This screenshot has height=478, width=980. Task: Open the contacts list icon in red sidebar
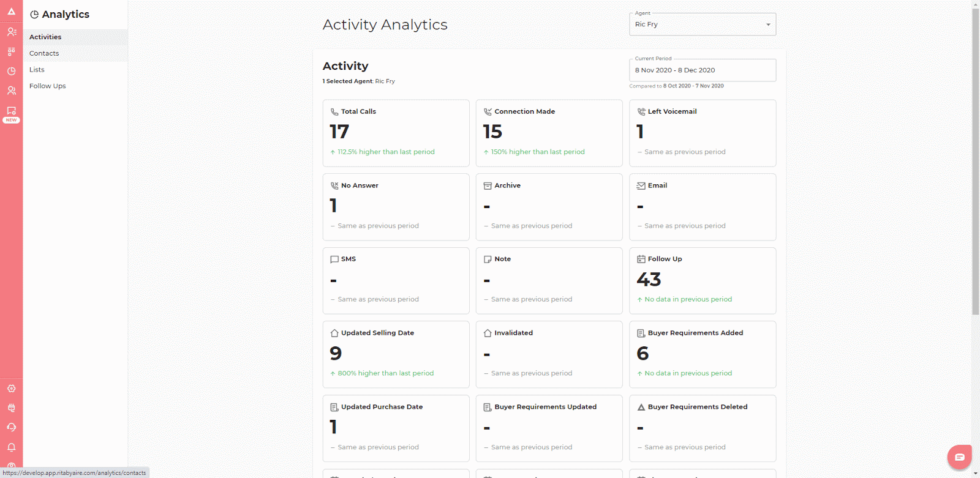point(11,32)
